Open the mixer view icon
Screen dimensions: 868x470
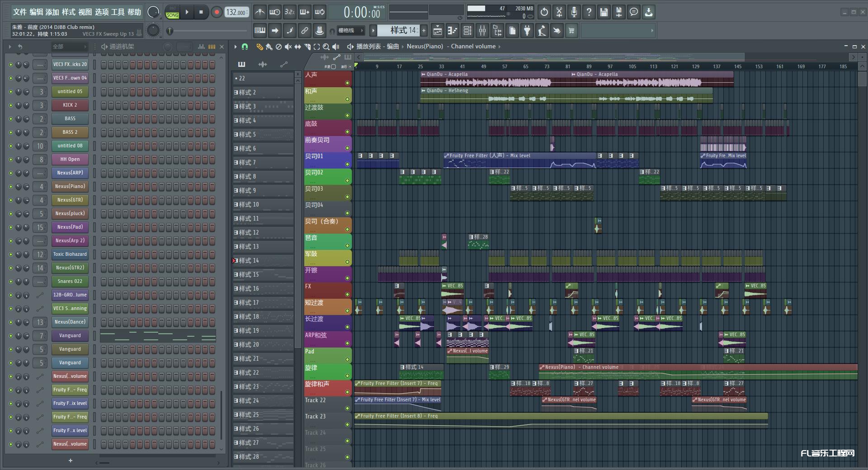pyautogui.click(x=482, y=31)
